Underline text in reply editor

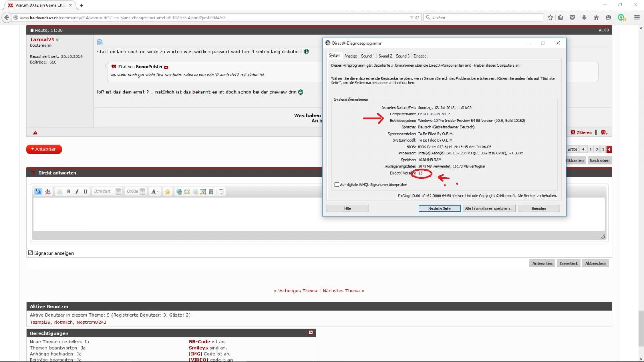[x=85, y=192]
